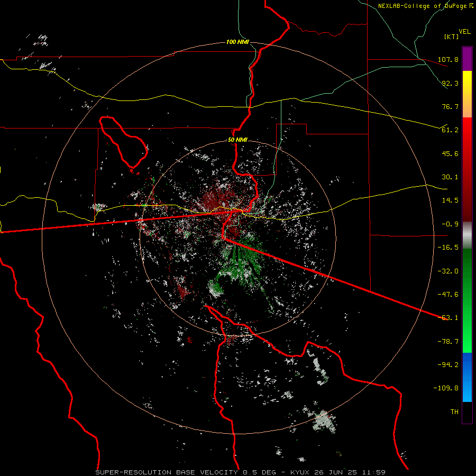
Task: Click the VEL legend title
Action: pyautogui.click(x=464, y=32)
